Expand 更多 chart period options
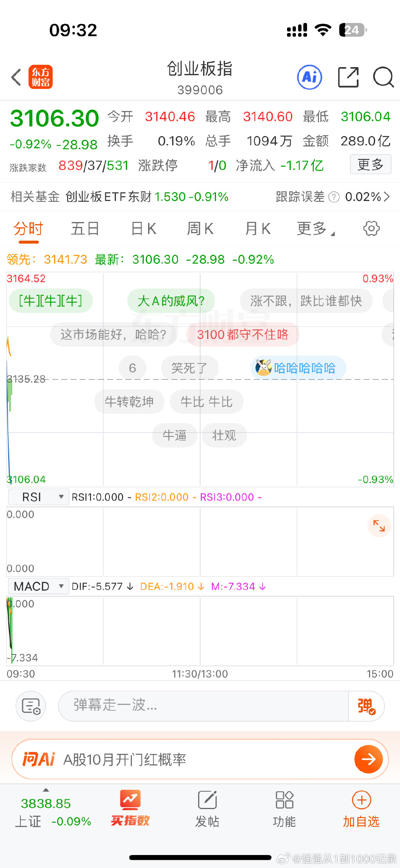The height and width of the screenshot is (868, 400). 316,229
